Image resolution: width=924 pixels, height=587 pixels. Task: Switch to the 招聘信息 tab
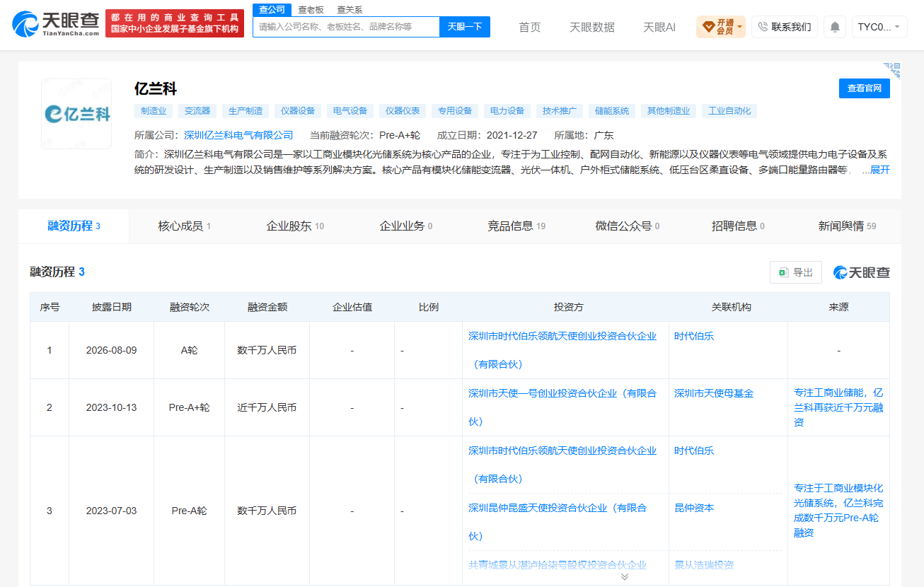tap(738, 226)
